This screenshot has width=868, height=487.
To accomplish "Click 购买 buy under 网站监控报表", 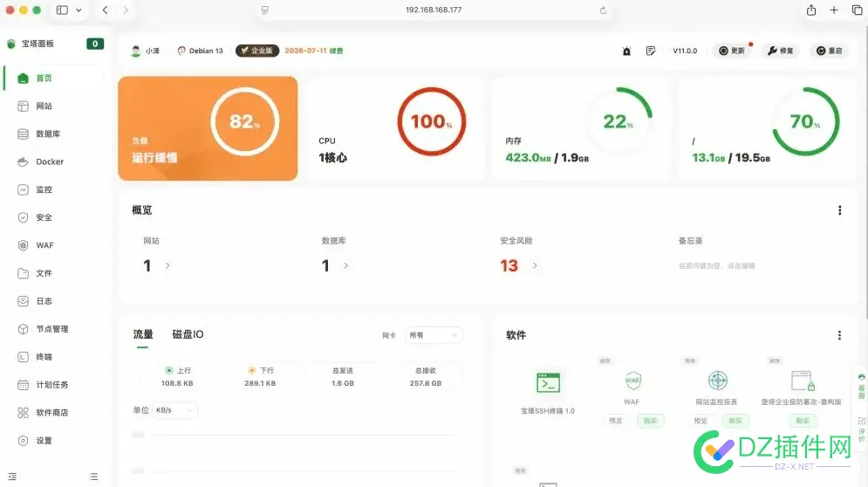I will coord(735,421).
